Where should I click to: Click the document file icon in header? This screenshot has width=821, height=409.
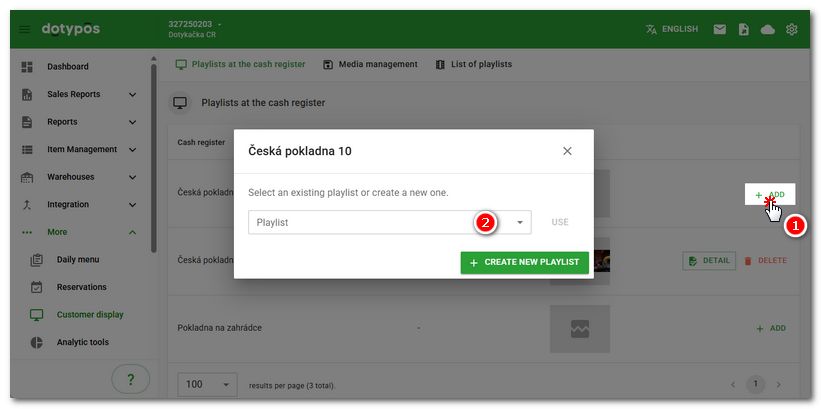coord(744,30)
